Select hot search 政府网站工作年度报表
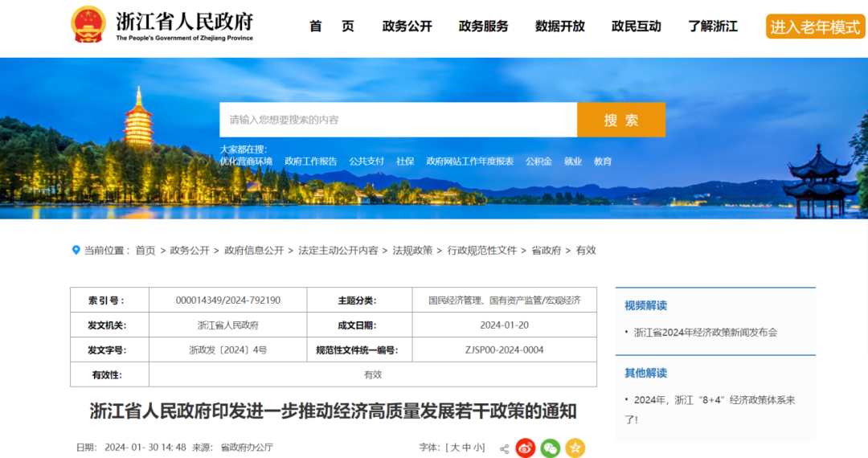The height and width of the screenshot is (458, 868). (470, 161)
